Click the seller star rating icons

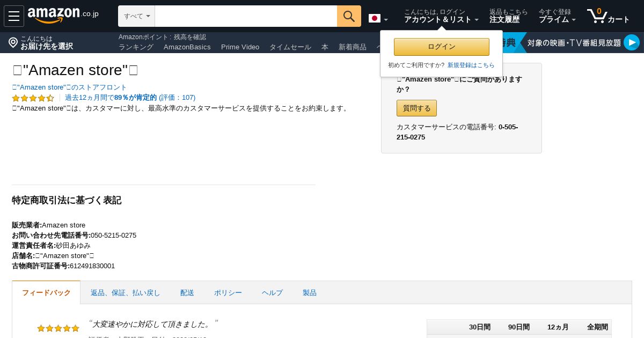click(33, 98)
